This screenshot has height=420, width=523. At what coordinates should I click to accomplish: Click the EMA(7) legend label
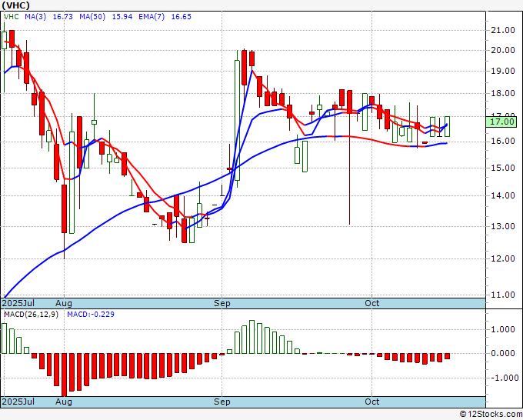click(x=152, y=17)
